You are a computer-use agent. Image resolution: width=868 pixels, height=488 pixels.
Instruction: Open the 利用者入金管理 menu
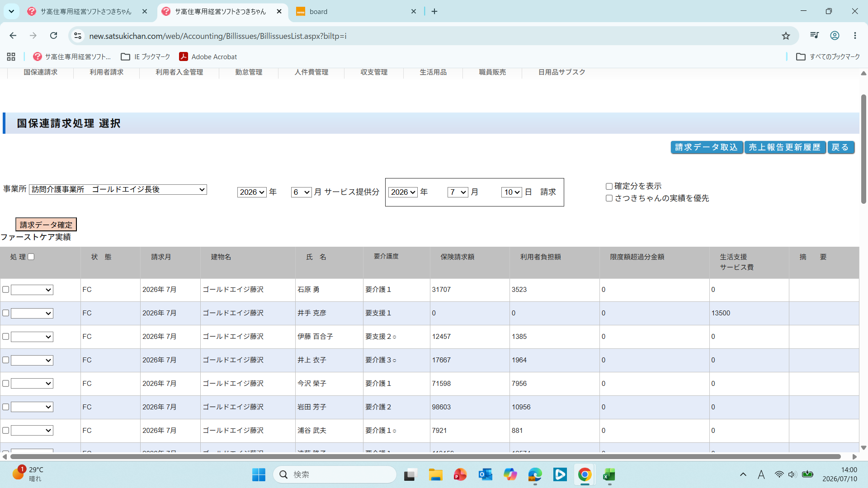[x=179, y=72]
